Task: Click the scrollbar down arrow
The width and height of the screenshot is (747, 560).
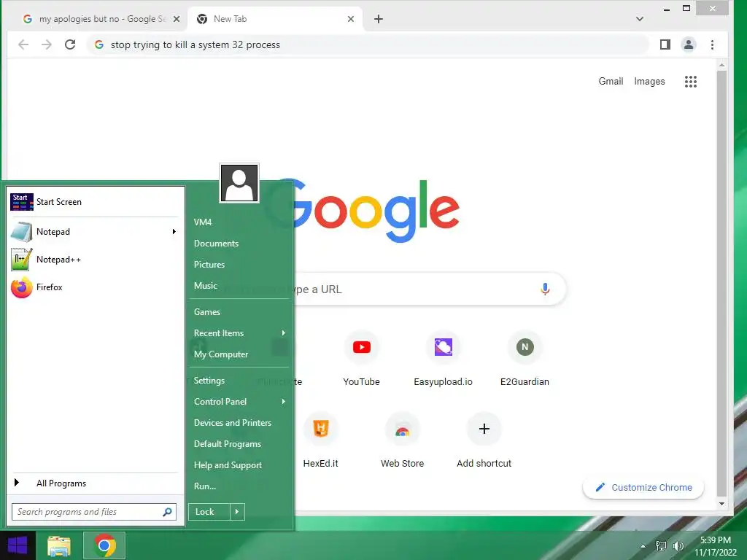Action: [x=721, y=504]
